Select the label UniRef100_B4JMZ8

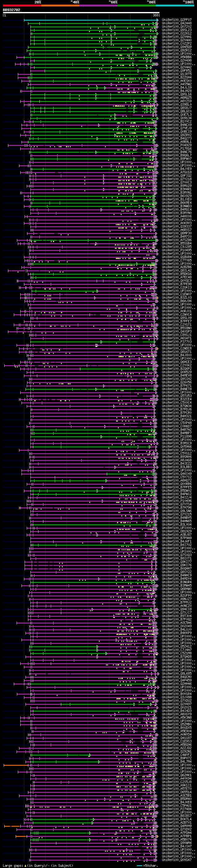click(176, 91)
